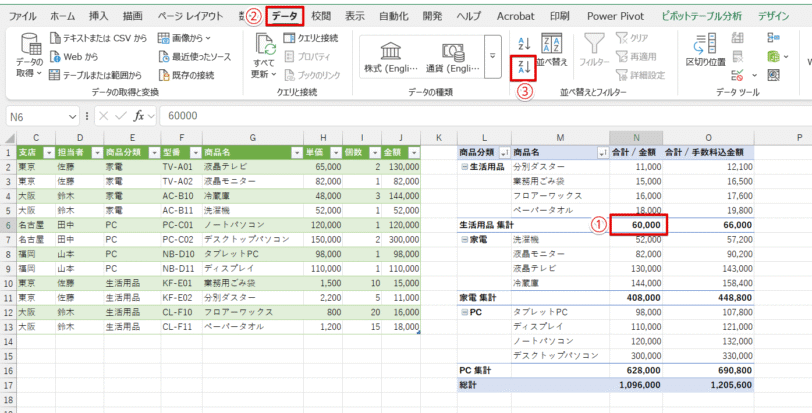Screen dimensions: 812x413
Task: Click the fx insert function icon
Action: coord(138,116)
